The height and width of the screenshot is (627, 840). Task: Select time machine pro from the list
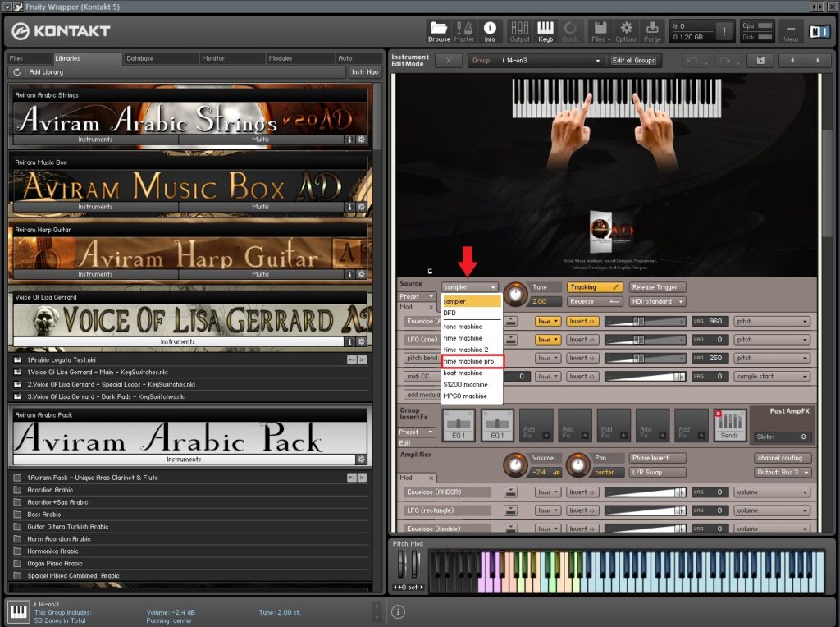[472, 361]
